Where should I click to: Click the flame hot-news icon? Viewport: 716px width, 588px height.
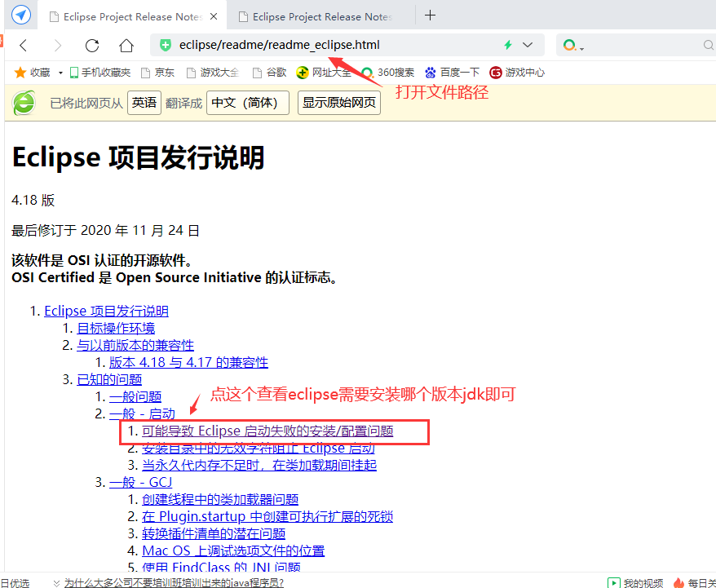[678, 583]
